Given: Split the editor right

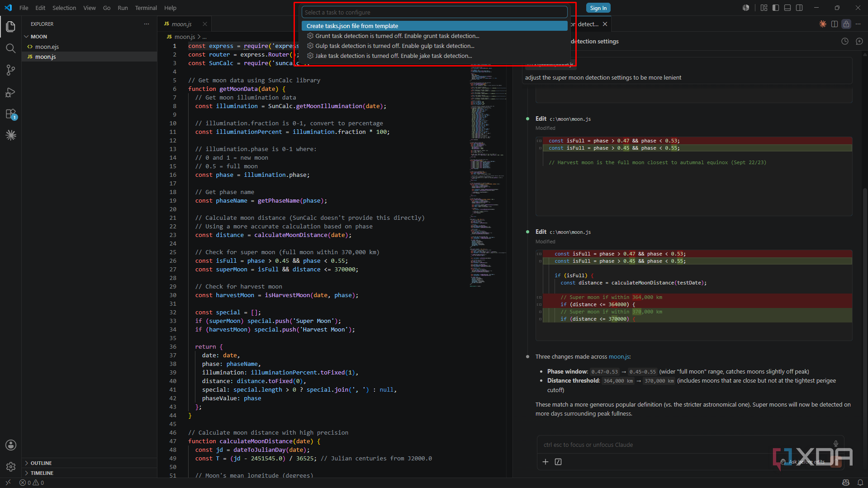Looking at the screenshot, I should 835,24.
